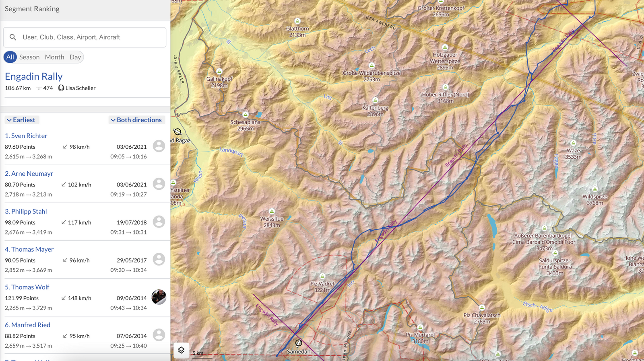Open Sven Richter's profile avatar

[159, 146]
